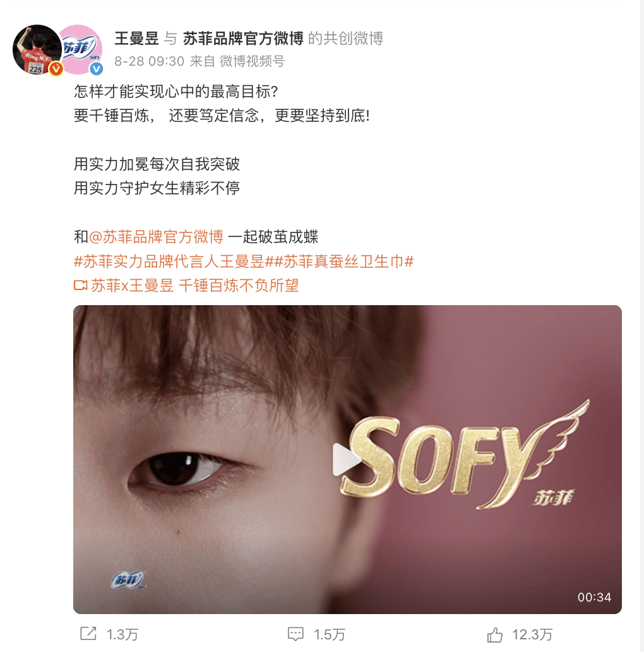
Task: Click the 00:34 video duration label
Action: (x=594, y=597)
